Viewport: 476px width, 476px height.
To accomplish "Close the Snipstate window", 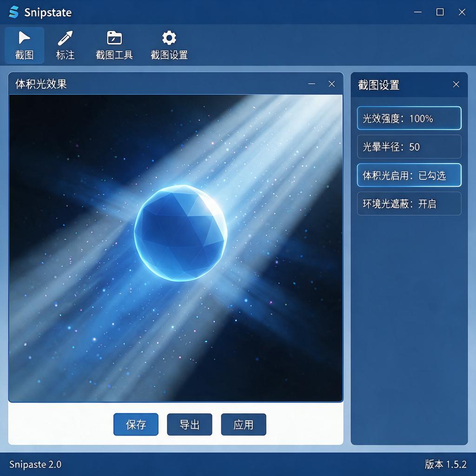I will pyautogui.click(x=462, y=12).
